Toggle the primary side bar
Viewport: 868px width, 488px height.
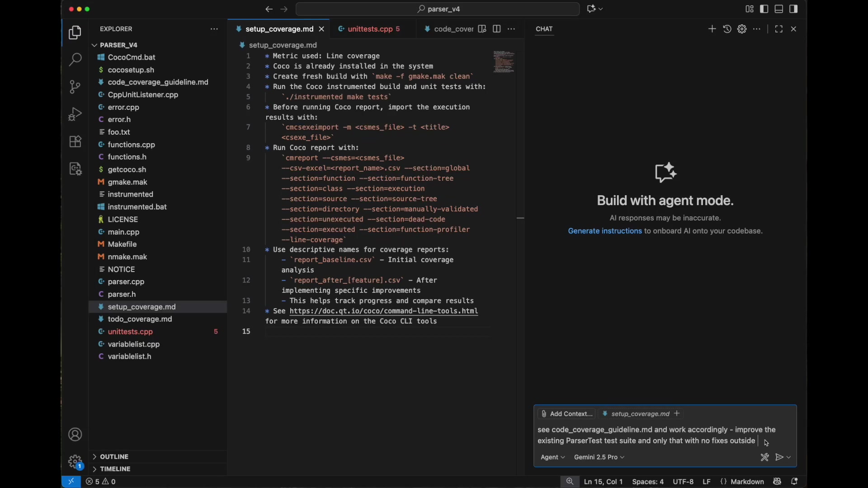[x=764, y=9]
